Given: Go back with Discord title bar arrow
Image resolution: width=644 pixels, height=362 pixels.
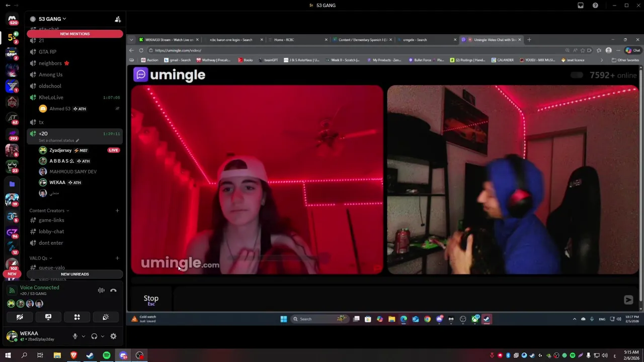Looking at the screenshot, I should pos(8,5).
